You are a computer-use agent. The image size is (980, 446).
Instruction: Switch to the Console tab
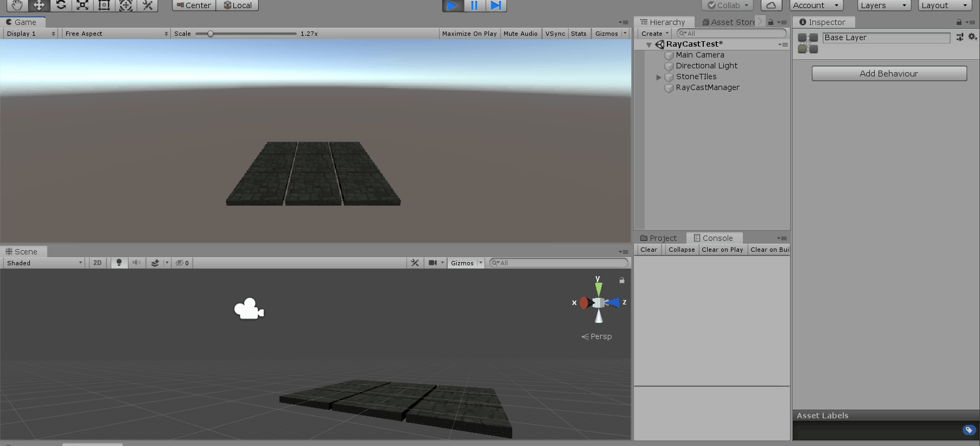click(x=714, y=238)
